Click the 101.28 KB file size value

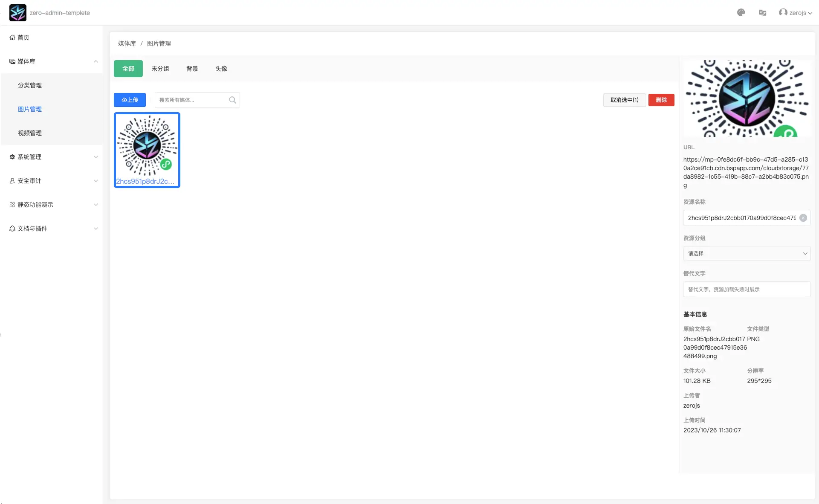coord(697,381)
